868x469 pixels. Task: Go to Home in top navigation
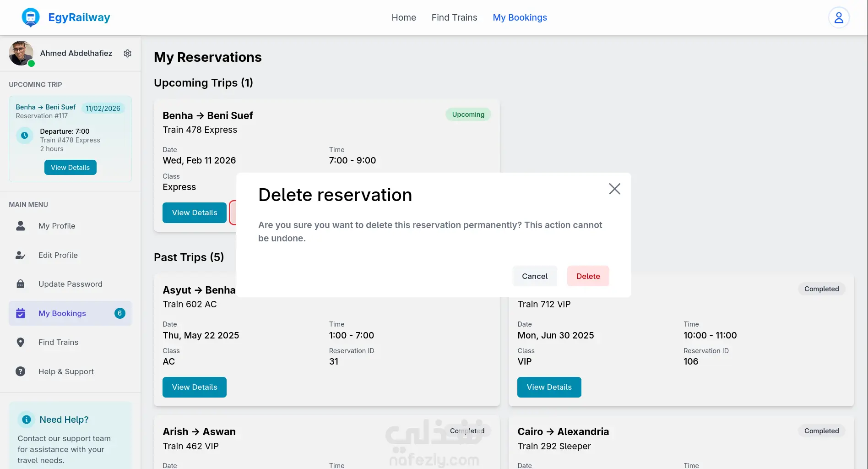click(x=404, y=17)
